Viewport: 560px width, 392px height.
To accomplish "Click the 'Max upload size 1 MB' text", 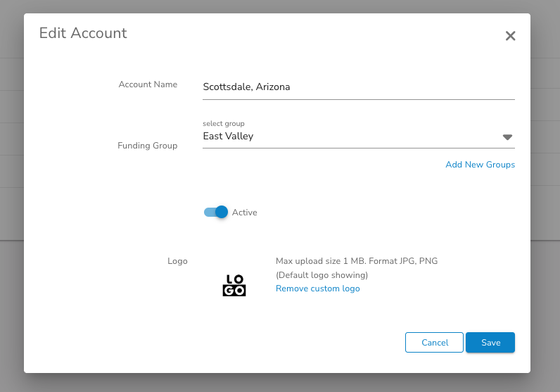I will coord(320,261).
